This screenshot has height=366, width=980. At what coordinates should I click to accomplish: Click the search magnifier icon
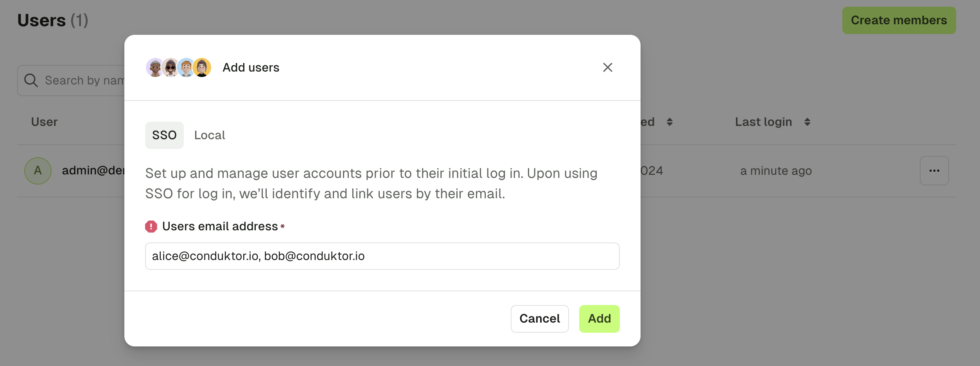pos(31,81)
